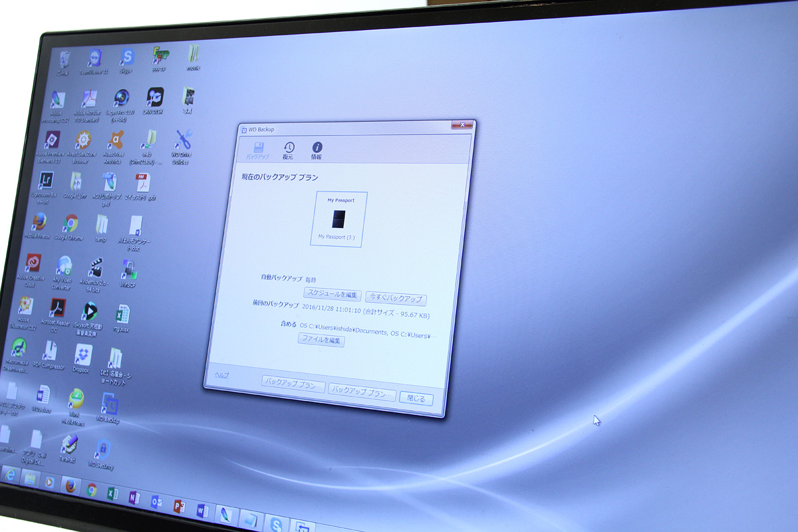Open the Adobe Photoshop CS2 shortcut
This screenshot has height=532, width=798.
click(57, 108)
